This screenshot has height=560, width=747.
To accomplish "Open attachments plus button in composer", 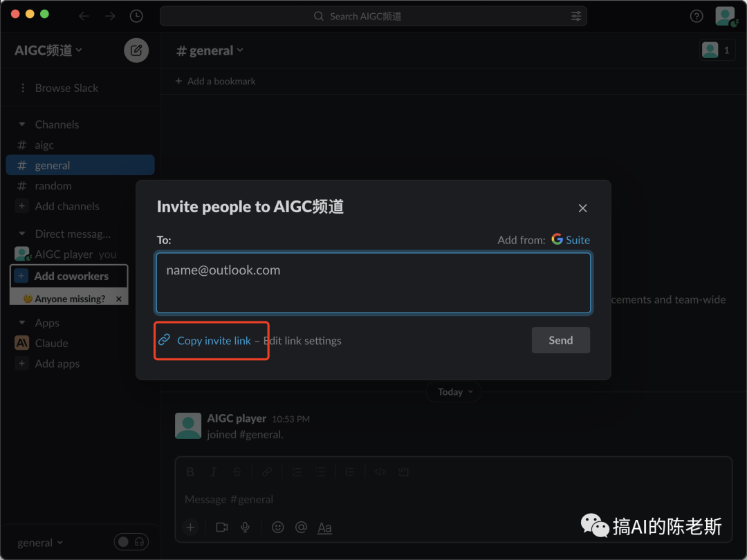I will (x=190, y=527).
